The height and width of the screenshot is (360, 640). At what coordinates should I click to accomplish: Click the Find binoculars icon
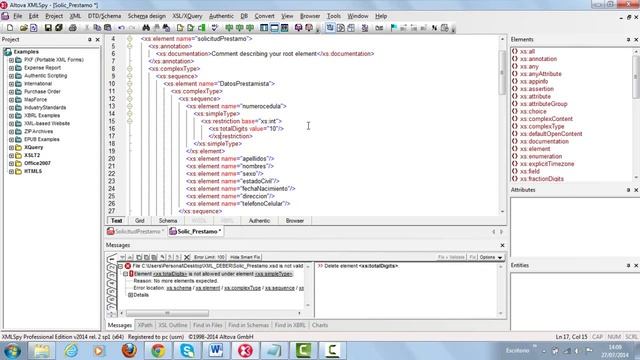click(146, 28)
